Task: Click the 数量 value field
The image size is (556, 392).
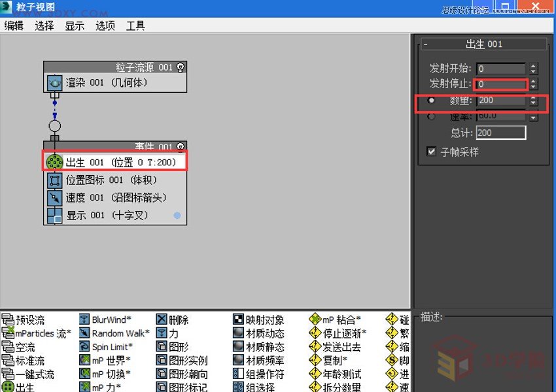Action: pyautogui.click(x=500, y=100)
